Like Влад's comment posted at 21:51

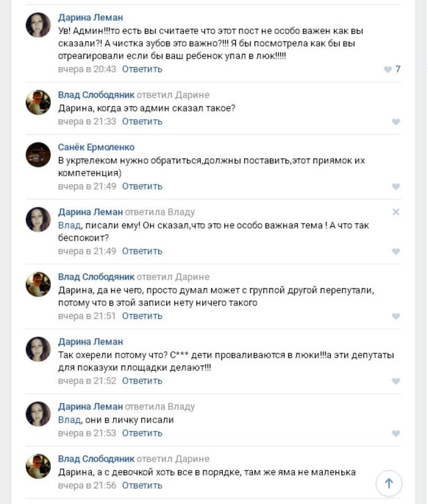click(x=395, y=316)
